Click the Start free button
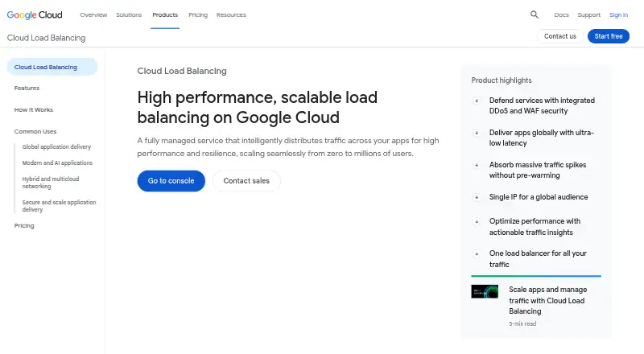 pyautogui.click(x=609, y=36)
